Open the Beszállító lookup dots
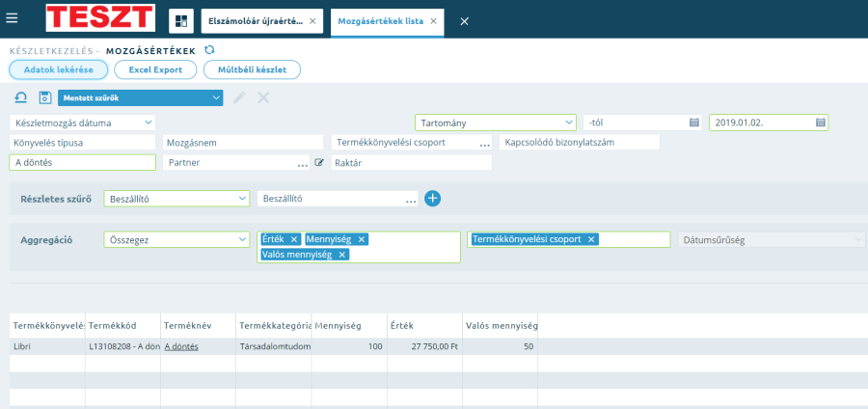 (411, 201)
